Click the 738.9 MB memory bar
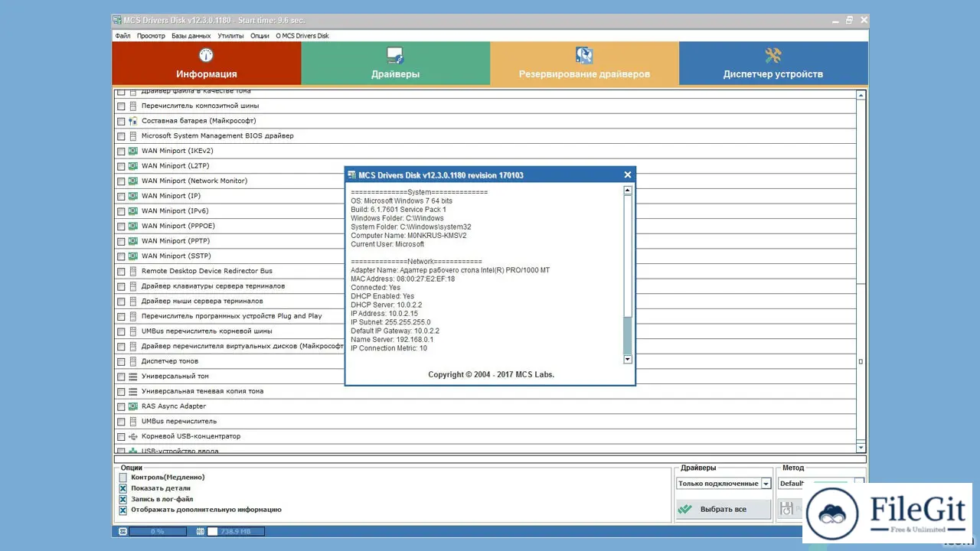980x551 pixels. [236, 531]
